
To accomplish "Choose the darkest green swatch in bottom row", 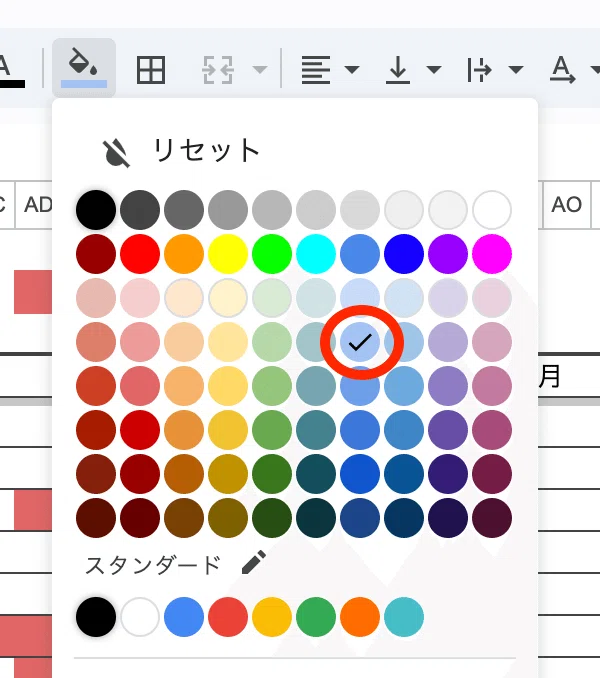I will coord(272,518).
